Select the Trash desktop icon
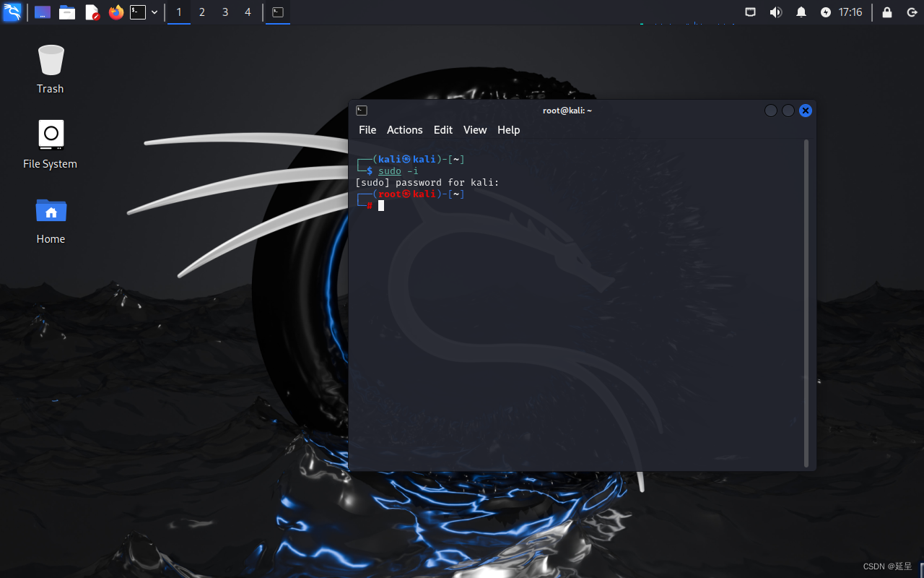Viewport: 924px width, 578px height. coord(51,69)
